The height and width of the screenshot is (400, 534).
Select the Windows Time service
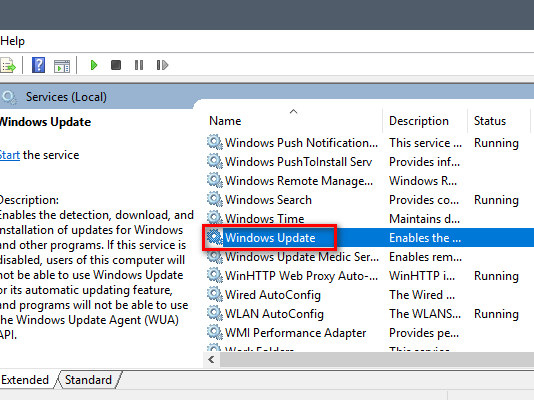pos(369,219)
